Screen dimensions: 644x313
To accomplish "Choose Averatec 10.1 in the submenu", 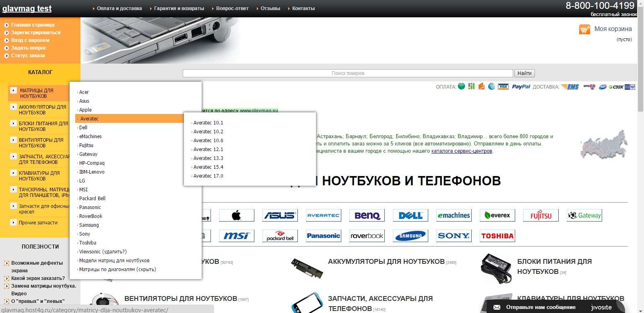I will [208, 123].
